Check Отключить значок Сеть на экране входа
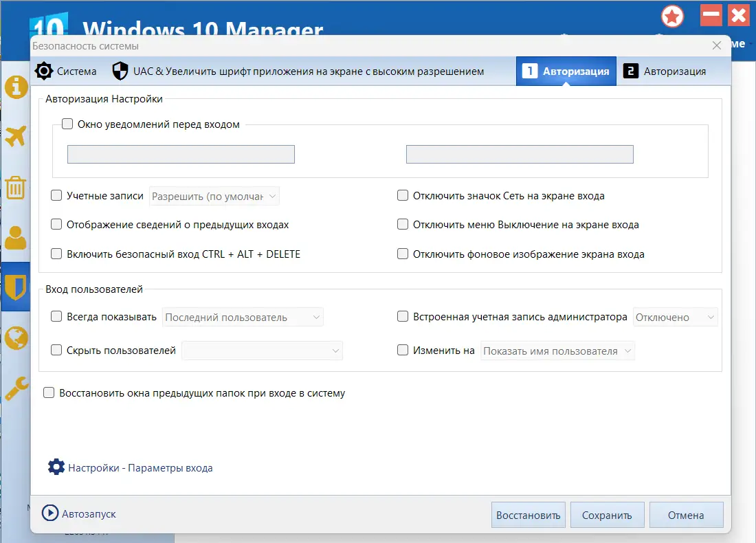 coord(403,195)
